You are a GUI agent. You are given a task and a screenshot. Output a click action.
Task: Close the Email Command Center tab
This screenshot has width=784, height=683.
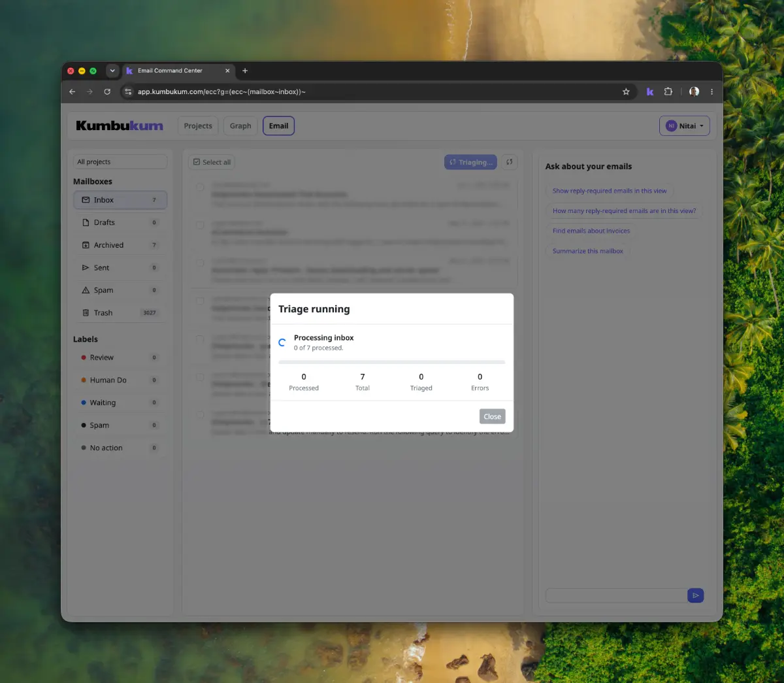coord(227,71)
